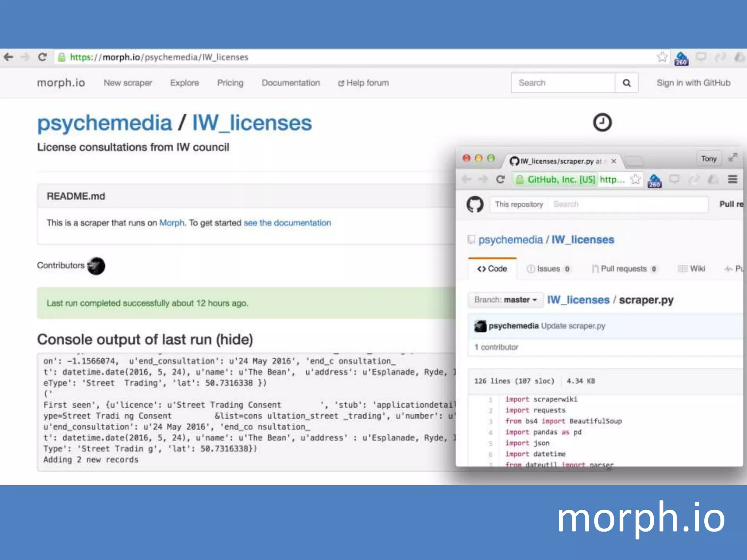Click the back arrow in morph.io browser
Viewport: 747px width, 560px height.
[x=8, y=57]
